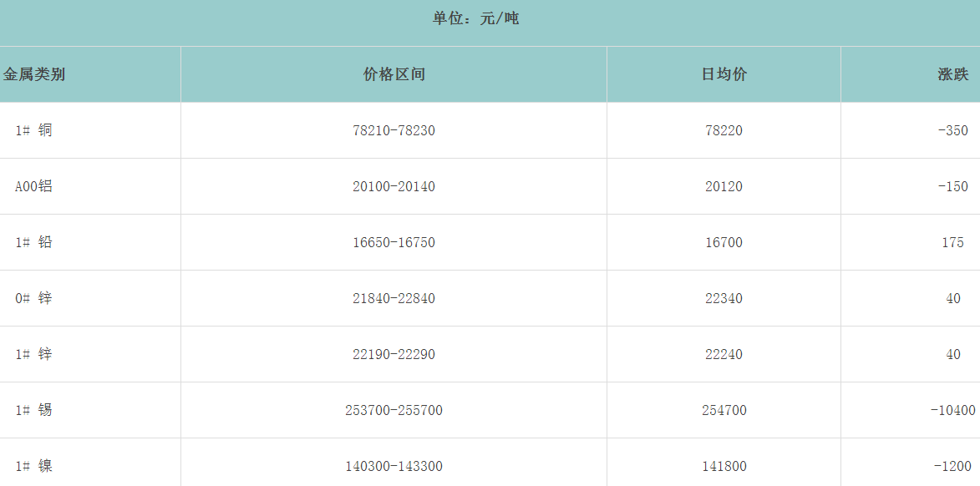Click the 1# 镍 metal name cell
The width and height of the screenshot is (980, 486).
33,466
